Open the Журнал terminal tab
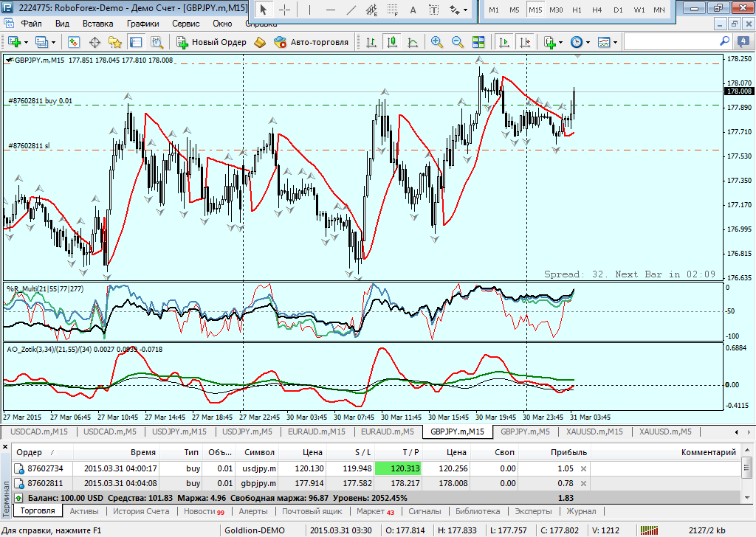The height and width of the screenshot is (537, 756). point(581,511)
